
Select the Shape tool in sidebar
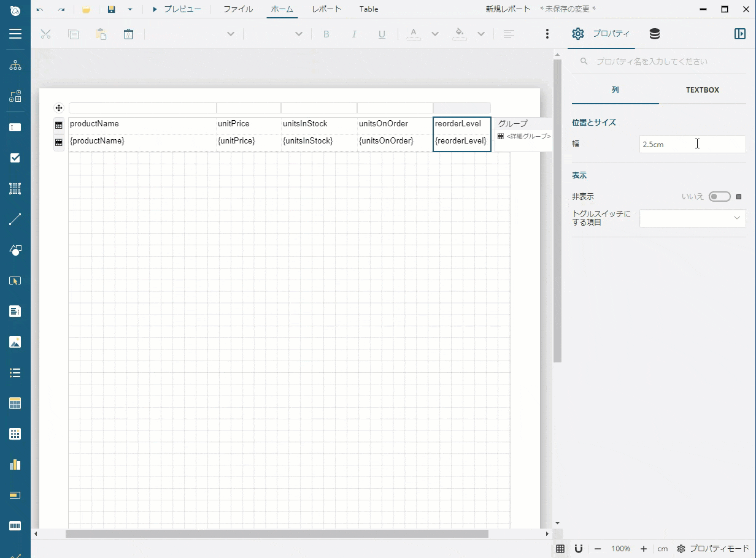click(15, 250)
